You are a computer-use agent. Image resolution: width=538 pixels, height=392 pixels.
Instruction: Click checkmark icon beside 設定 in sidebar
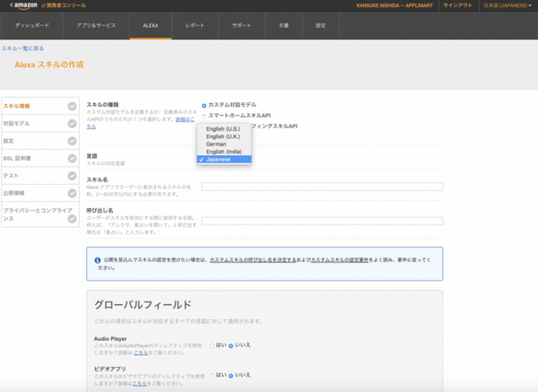tap(72, 141)
